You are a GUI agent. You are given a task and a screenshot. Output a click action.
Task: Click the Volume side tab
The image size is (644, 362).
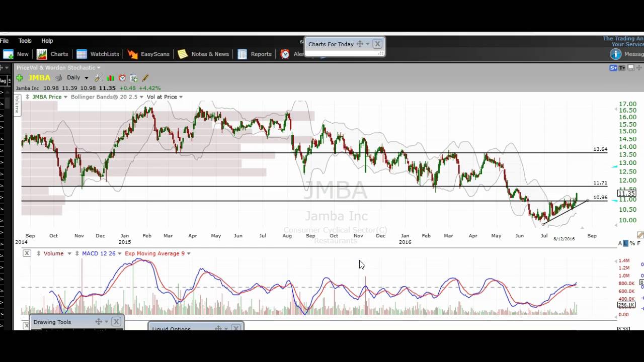(17, 105)
